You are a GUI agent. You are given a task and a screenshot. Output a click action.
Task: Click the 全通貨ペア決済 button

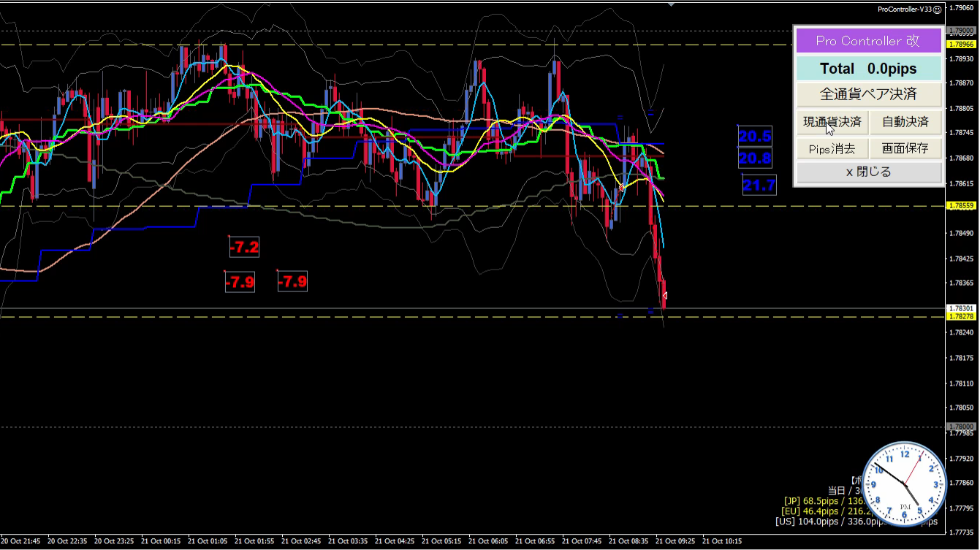tap(868, 94)
